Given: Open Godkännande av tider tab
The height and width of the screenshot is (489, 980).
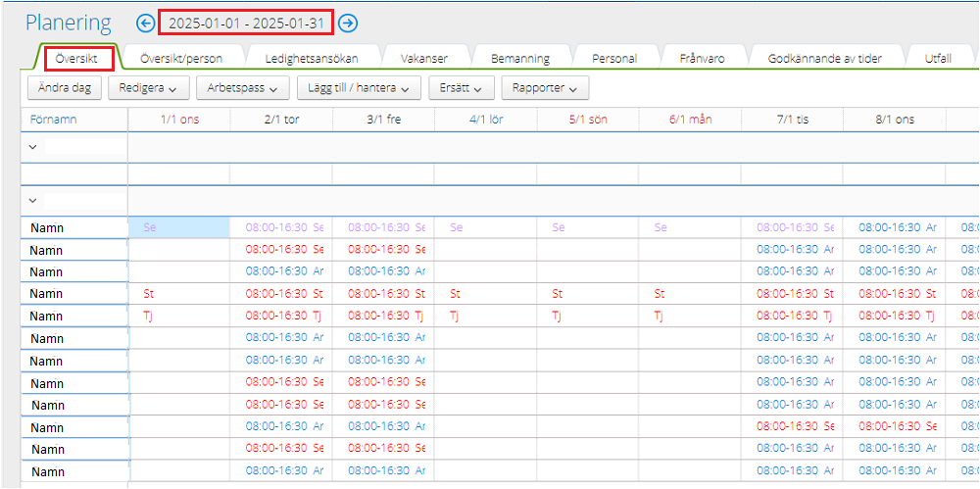Looking at the screenshot, I should point(824,58).
